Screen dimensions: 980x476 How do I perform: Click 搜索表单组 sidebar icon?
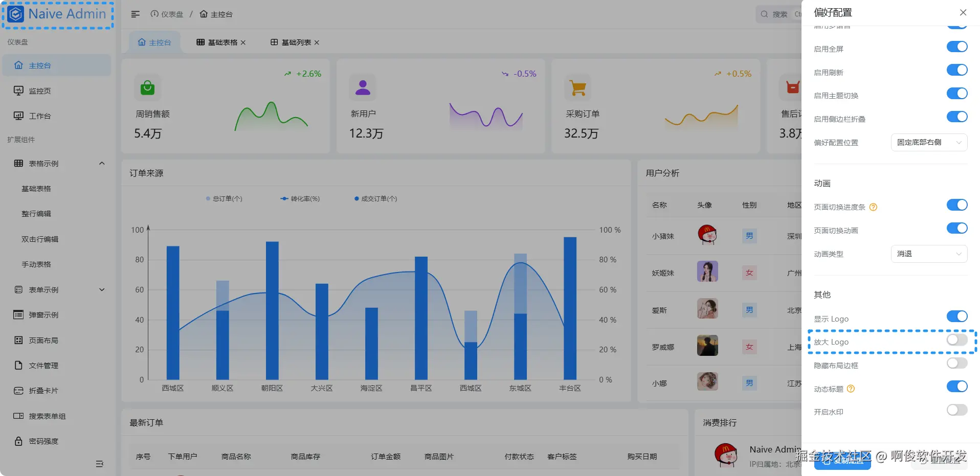pyautogui.click(x=18, y=416)
